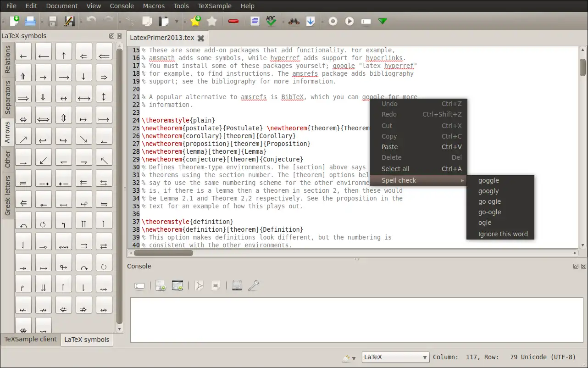588x368 pixels.
Task: Click the new document toolbar icon
Action: (14, 21)
